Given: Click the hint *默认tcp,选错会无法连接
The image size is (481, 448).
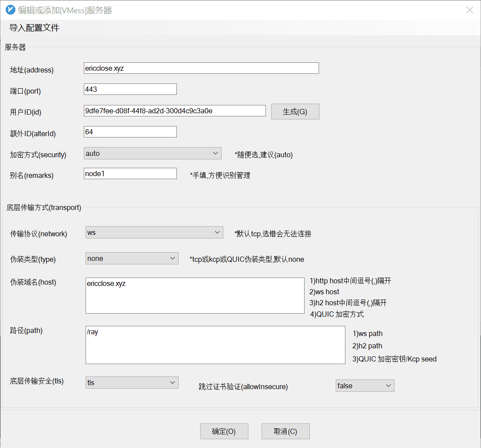Looking at the screenshot, I should click(x=273, y=234).
